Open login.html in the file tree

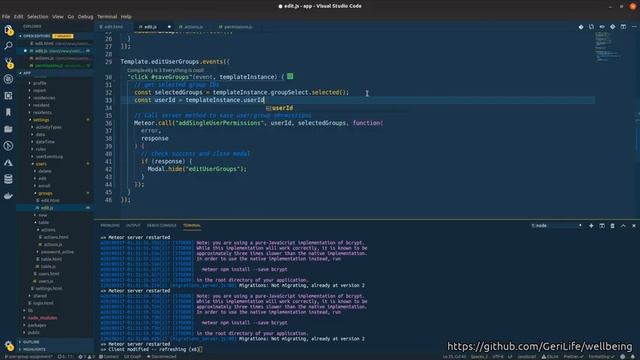tap(42, 303)
